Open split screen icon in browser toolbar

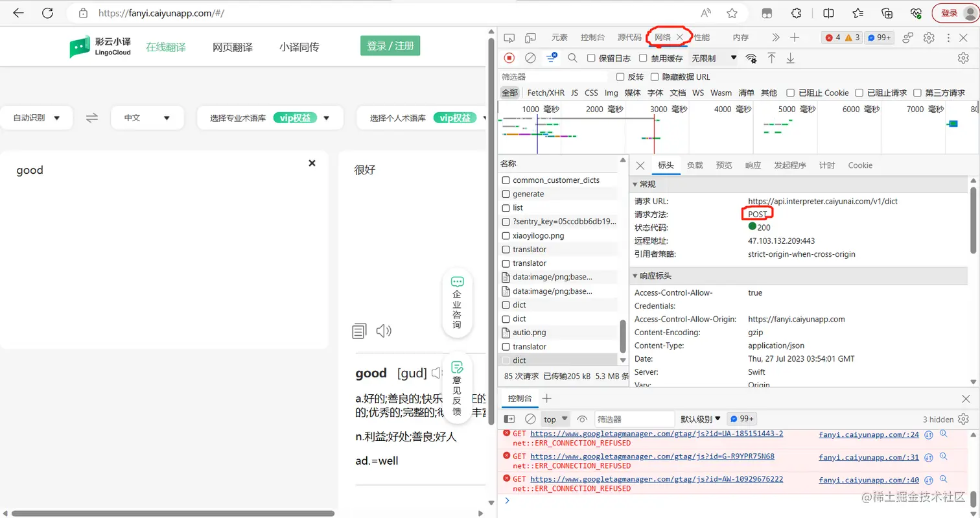point(828,13)
